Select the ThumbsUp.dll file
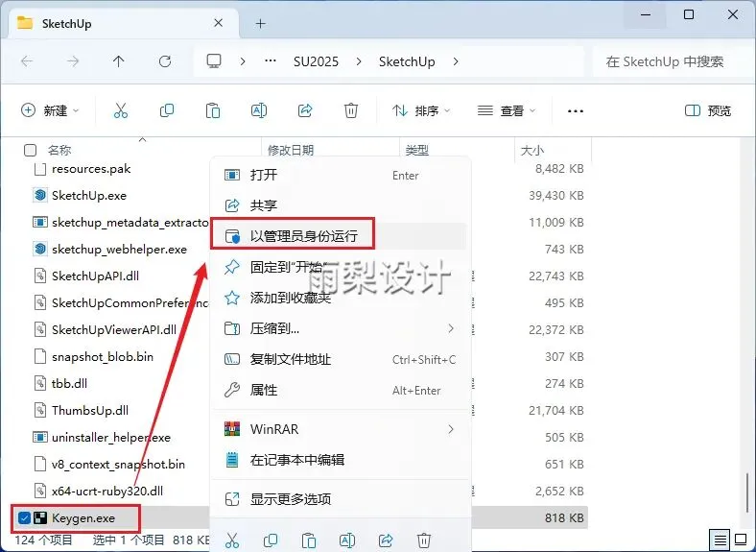756x552 pixels. tap(90, 411)
